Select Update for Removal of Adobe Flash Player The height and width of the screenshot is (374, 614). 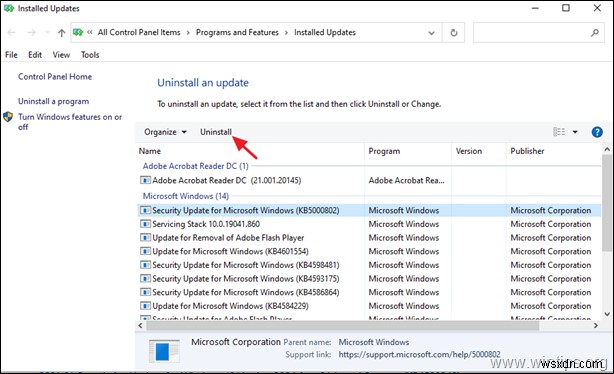click(x=228, y=238)
